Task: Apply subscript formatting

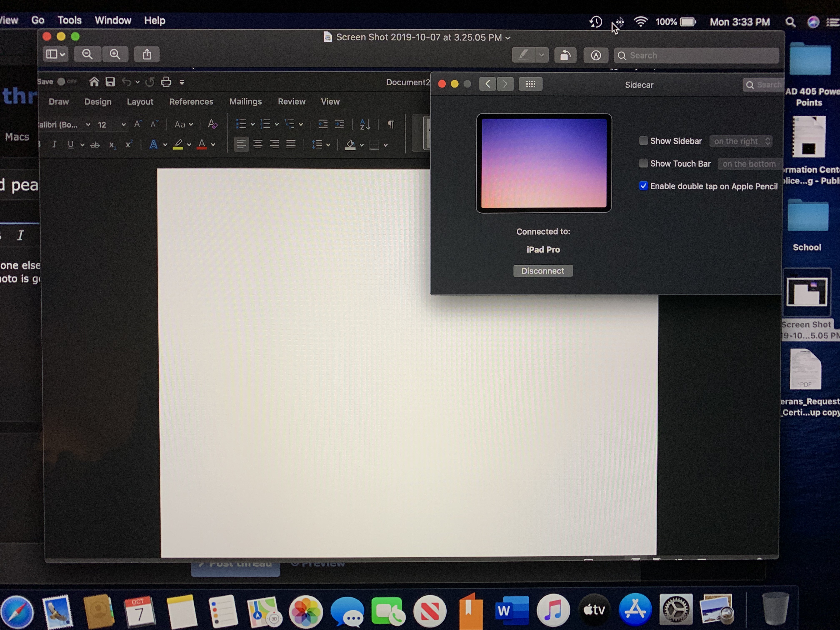Action: [x=112, y=145]
